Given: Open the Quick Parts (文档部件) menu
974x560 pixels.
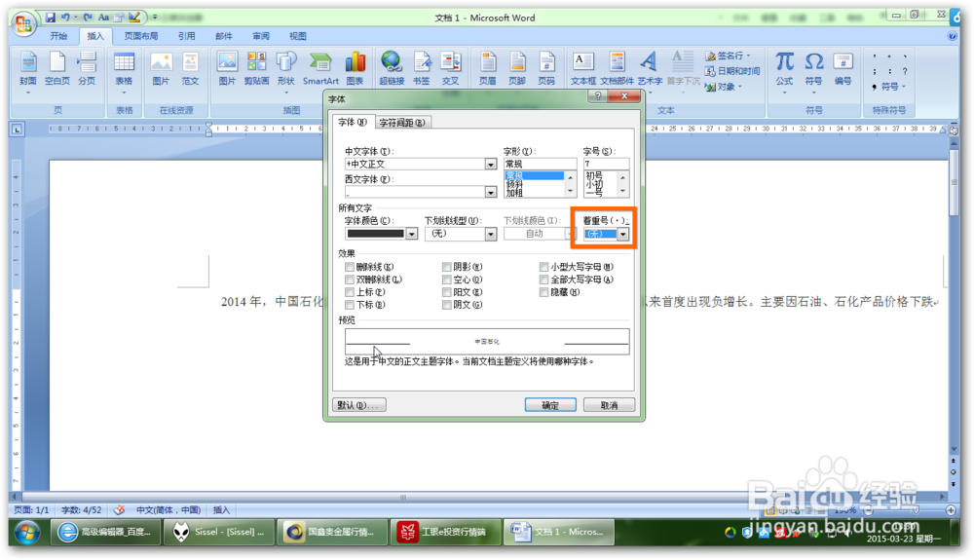Looking at the screenshot, I should tap(617, 68).
